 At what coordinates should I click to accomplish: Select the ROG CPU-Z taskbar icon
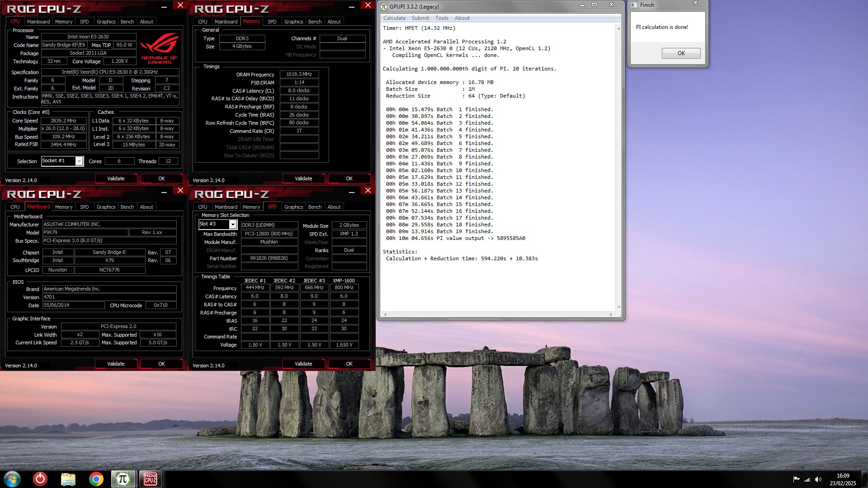[151, 479]
